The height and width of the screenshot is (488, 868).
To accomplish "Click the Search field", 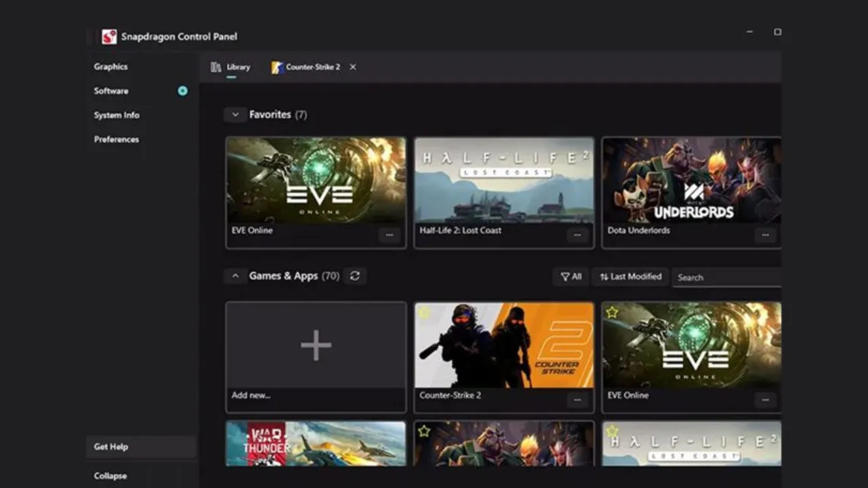I will point(726,277).
